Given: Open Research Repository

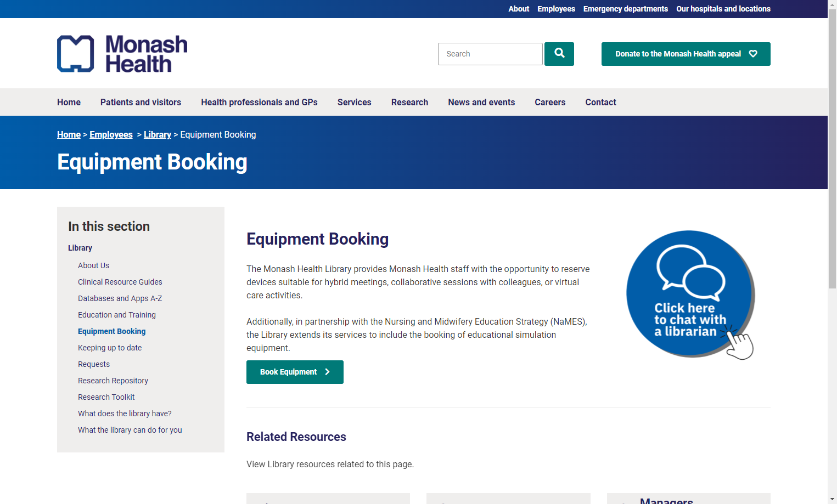Looking at the screenshot, I should tap(113, 381).
